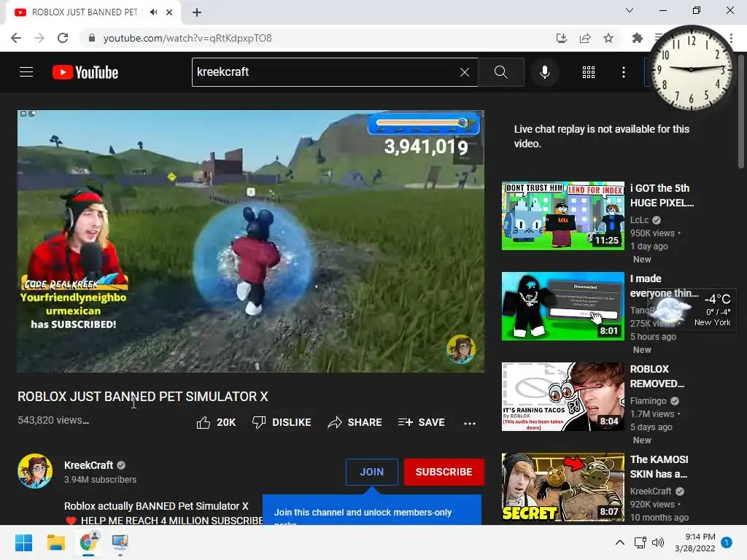The width and height of the screenshot is (747, 560).
Task: Subscribe to KreekCraft
Action: click(444, 472)
